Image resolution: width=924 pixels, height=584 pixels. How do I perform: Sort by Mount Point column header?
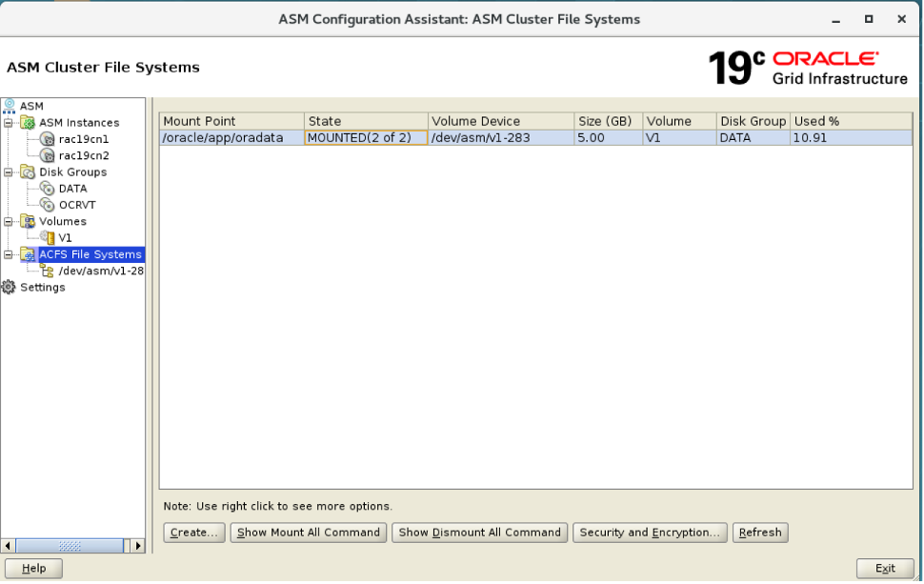231,121
